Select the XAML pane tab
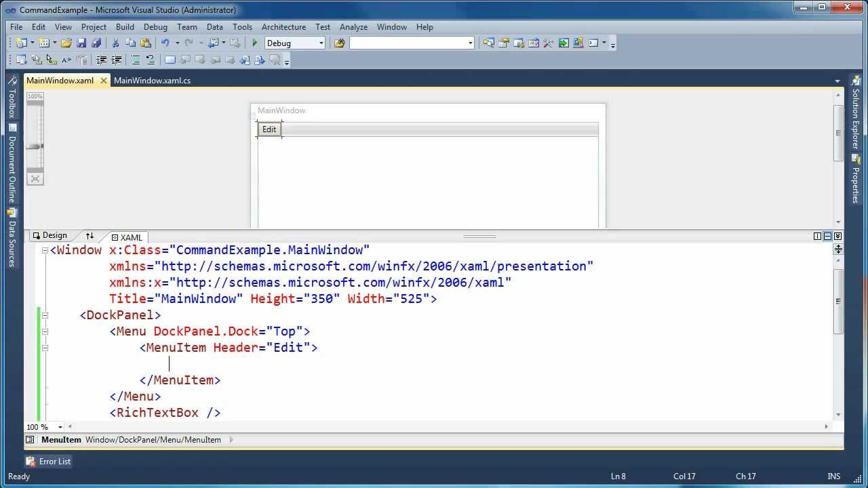 point(127,237)
